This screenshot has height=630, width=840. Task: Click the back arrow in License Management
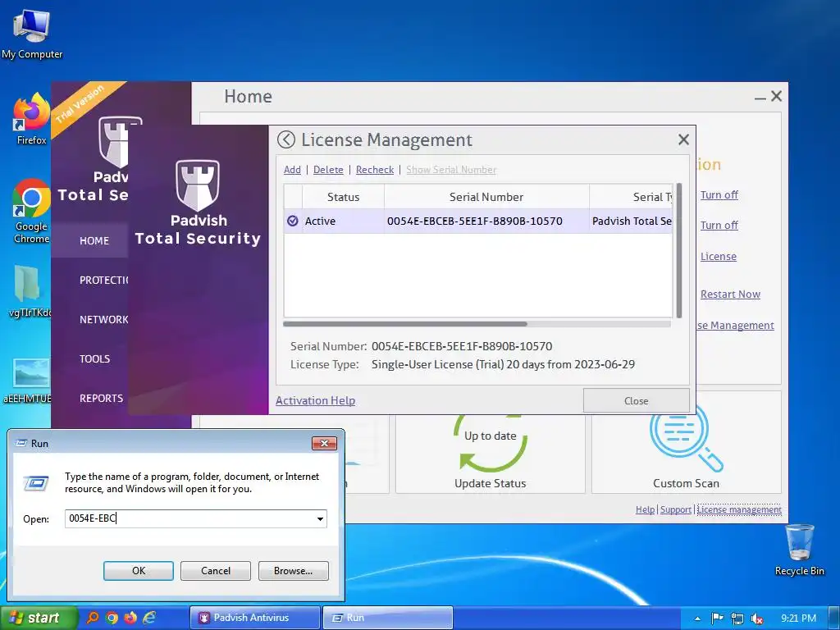pos(286,139)
